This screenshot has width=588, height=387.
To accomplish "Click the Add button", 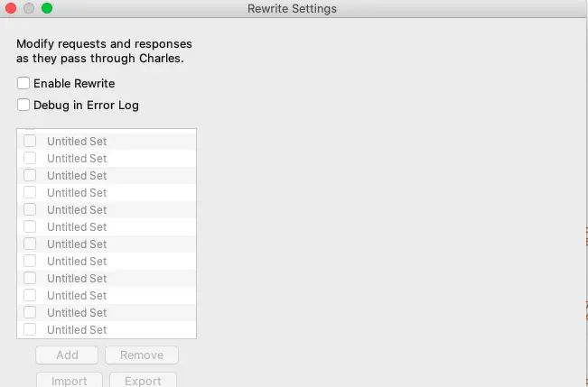I will click(68, 355).
